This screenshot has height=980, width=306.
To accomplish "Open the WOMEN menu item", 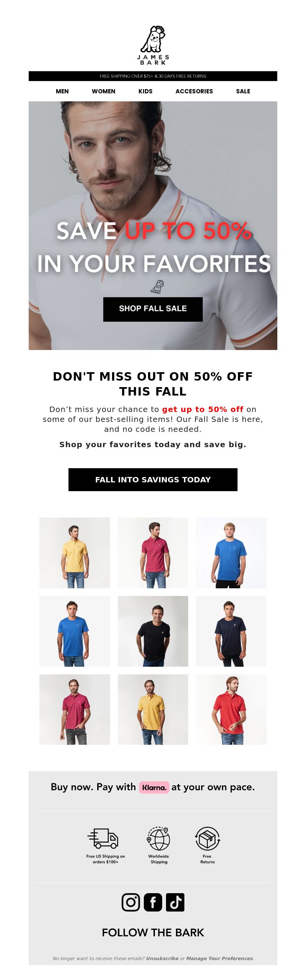I will 104,91.
